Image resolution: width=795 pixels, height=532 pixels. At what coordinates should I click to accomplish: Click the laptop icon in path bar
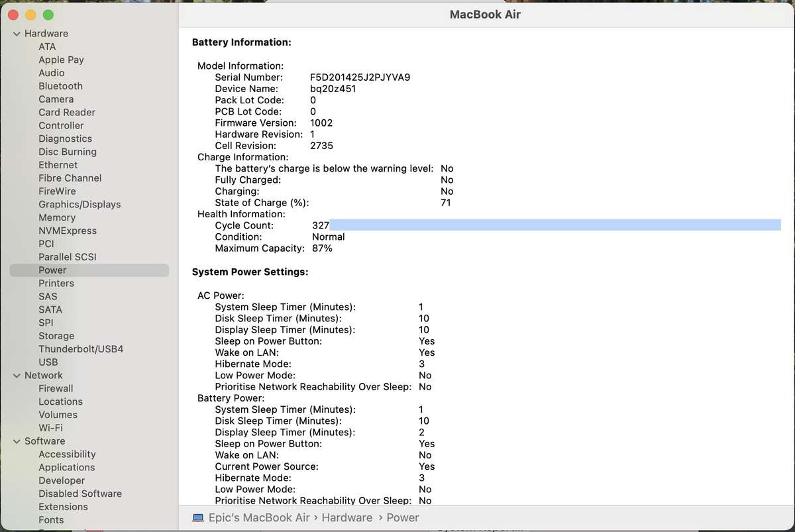pyautogui.click(x=198, y=518)
